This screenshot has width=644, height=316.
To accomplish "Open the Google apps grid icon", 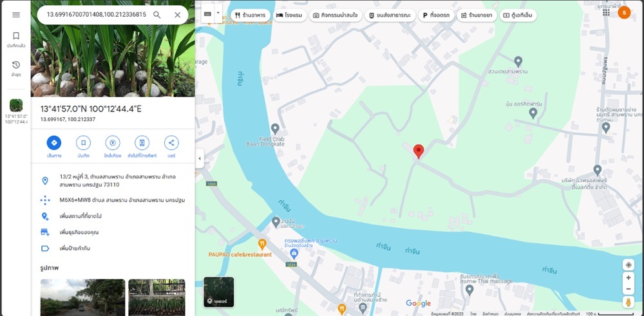I will click(x=606, y=12).
